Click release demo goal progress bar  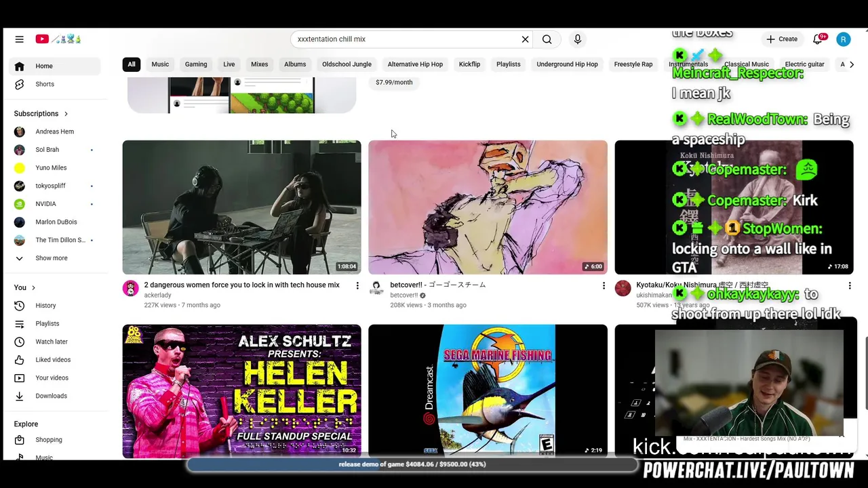click(x=412, y=464)
